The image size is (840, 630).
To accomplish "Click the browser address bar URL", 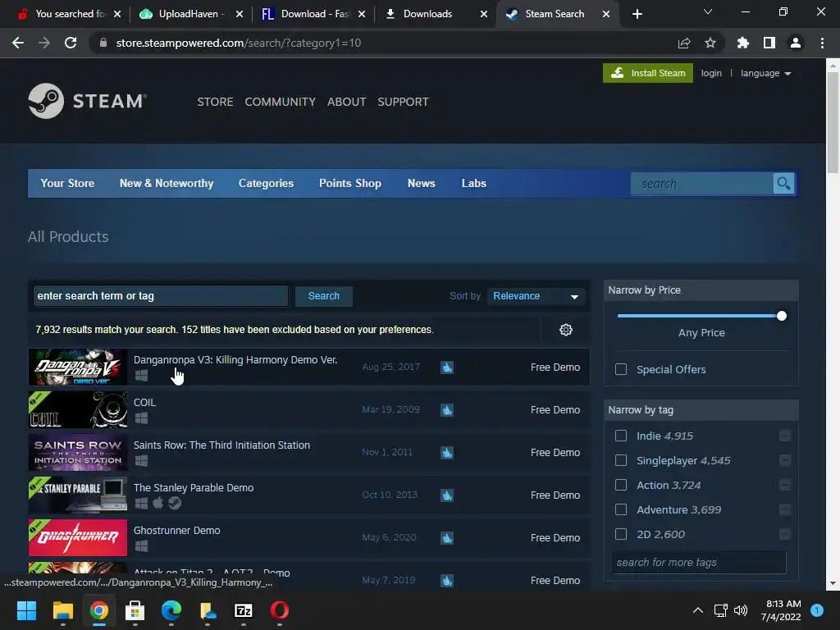I will 239,43.
